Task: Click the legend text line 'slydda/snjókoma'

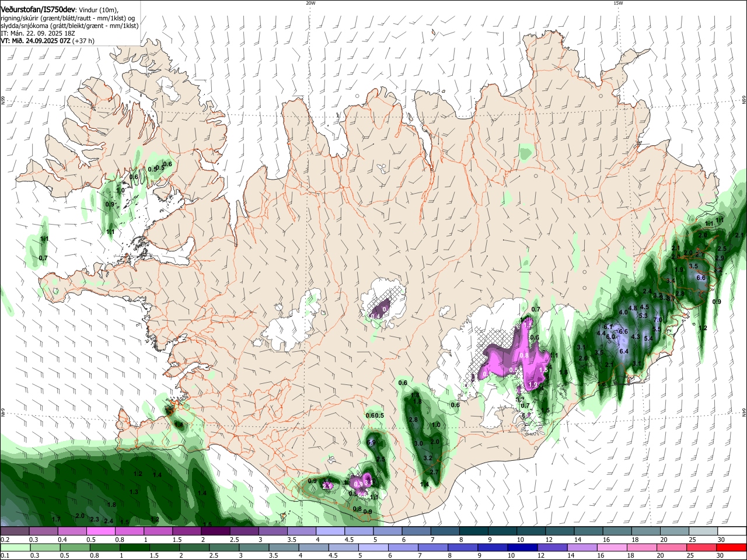Action: click(x=25, y=26)
